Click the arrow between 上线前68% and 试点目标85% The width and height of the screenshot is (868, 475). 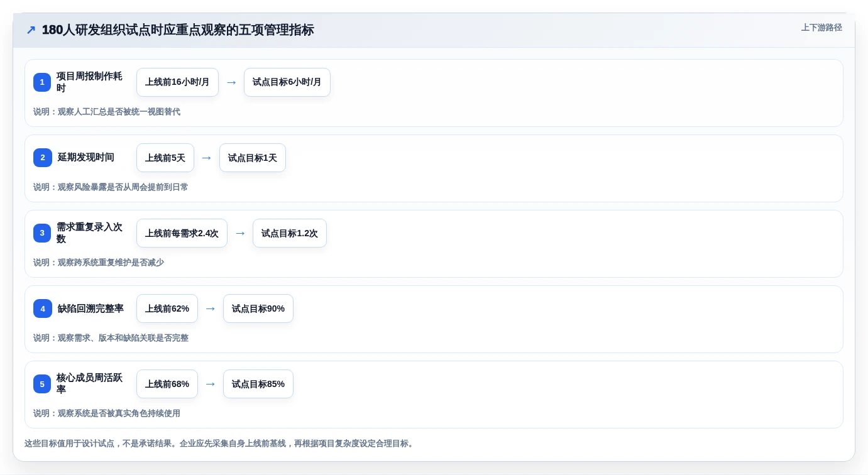pos(211,384)
